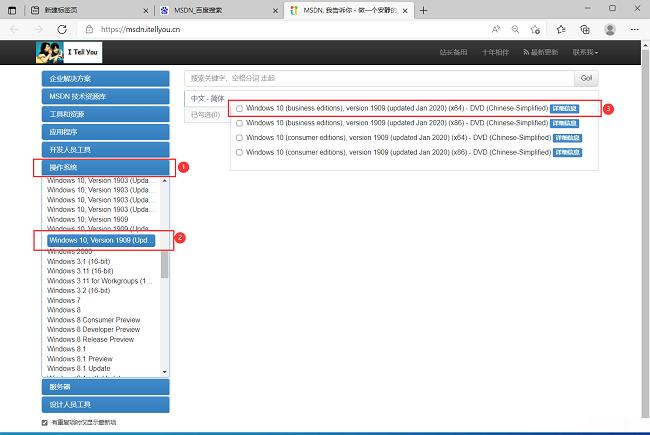
Task: Check Windows 10 business editions x64 checkbox
Action: click(239, 108)
